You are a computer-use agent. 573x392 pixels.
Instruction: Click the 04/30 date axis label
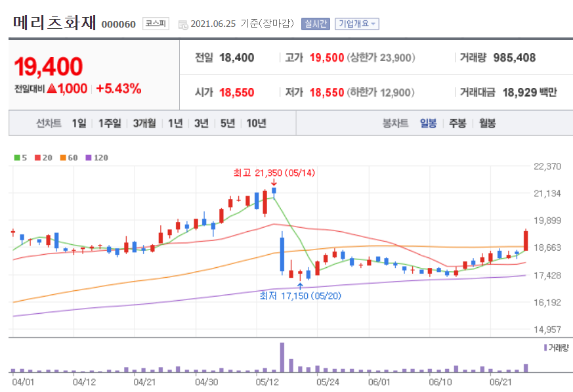coord(207,382)
